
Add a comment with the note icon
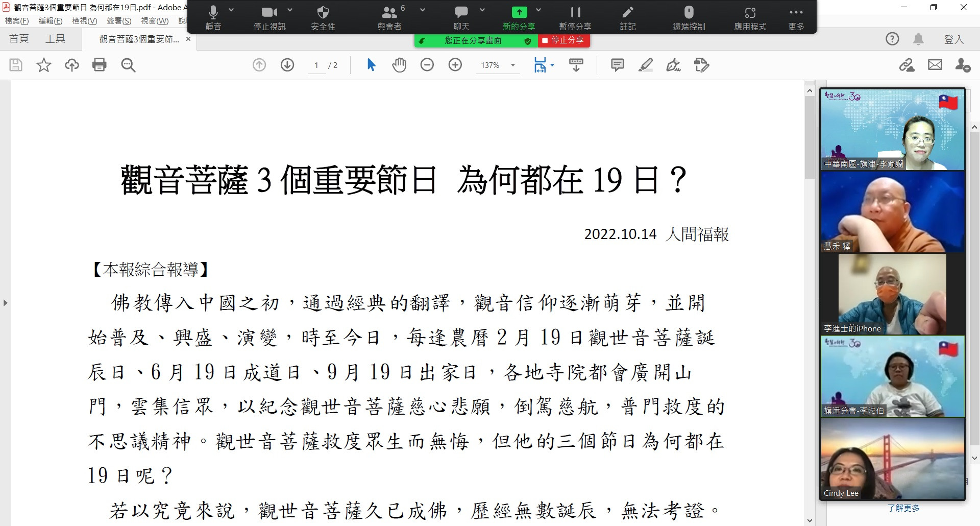[x=618, y=65]
